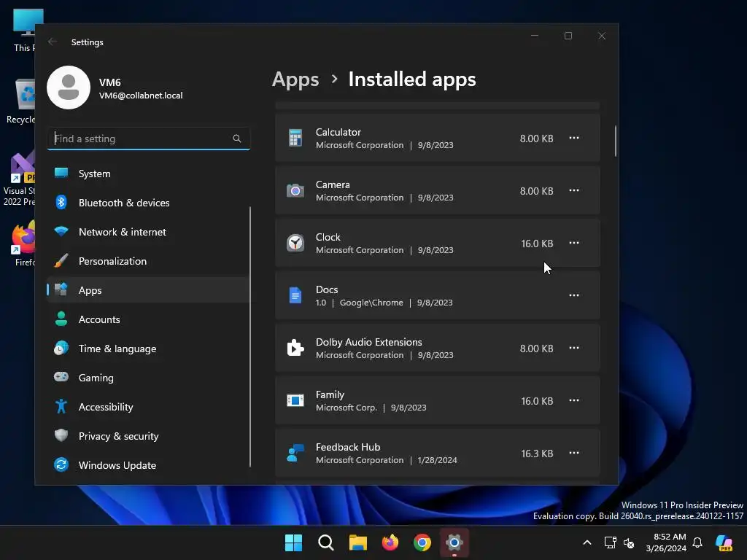Click the sidebar navigation scrollbar

250,337
